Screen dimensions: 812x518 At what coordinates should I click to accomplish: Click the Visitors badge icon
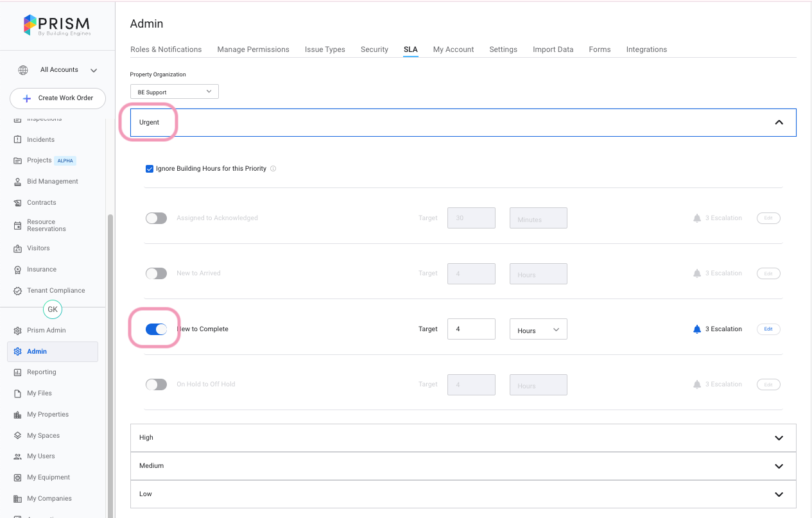tap(18, 248)
